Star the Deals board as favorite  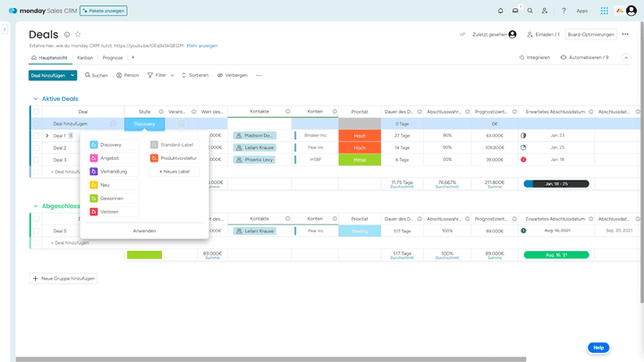pos(78,35)
